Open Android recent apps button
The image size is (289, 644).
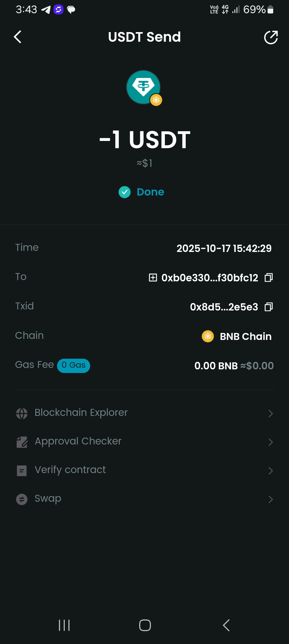tap(64, 625)
